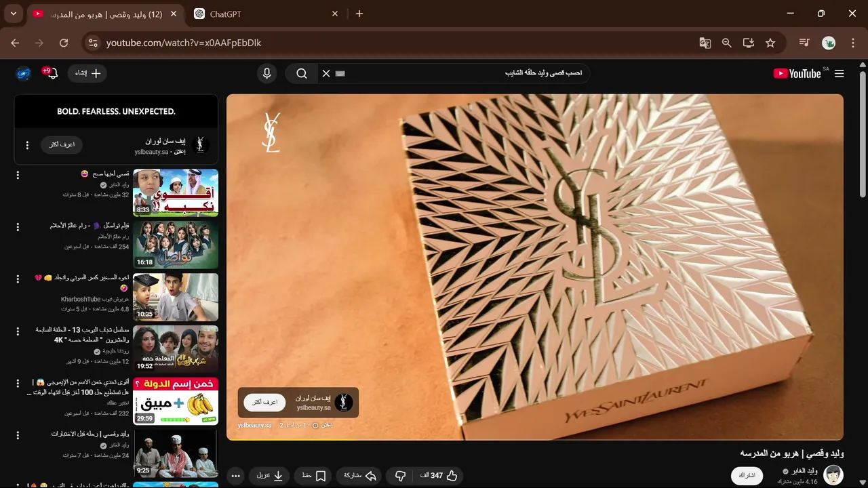Download the video via 'تنزيل' button
The image size is (868, 488).
(270, 476)
